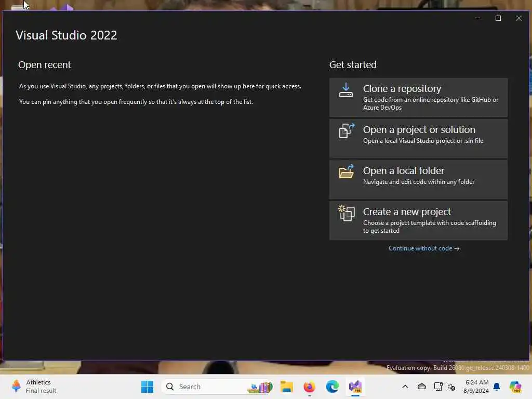This screenshot has width=532, height=399.
Task: Click the 'Open a local Visual Studio project' description
Action: click(423, 141)
